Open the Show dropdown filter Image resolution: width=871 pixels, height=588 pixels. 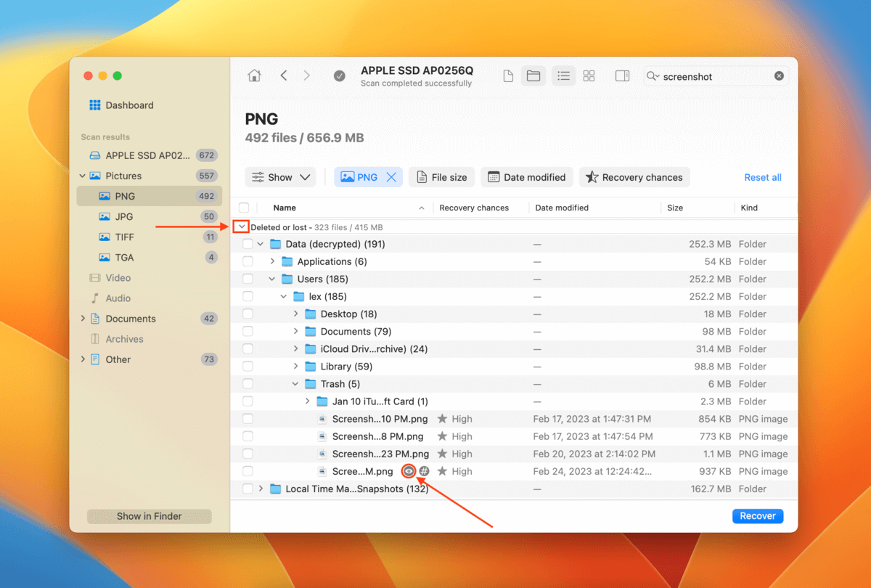pyautogui.click(x=281, y=177)
